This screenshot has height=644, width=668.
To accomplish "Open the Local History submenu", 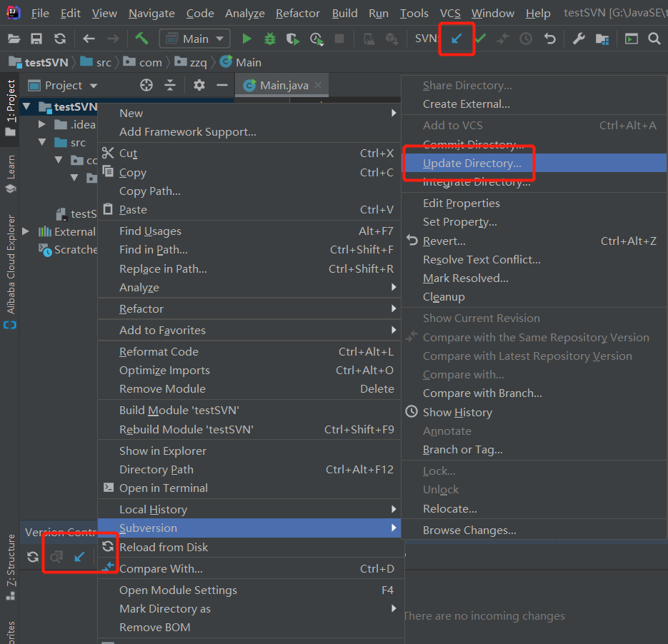I will [x=249, y=510].
